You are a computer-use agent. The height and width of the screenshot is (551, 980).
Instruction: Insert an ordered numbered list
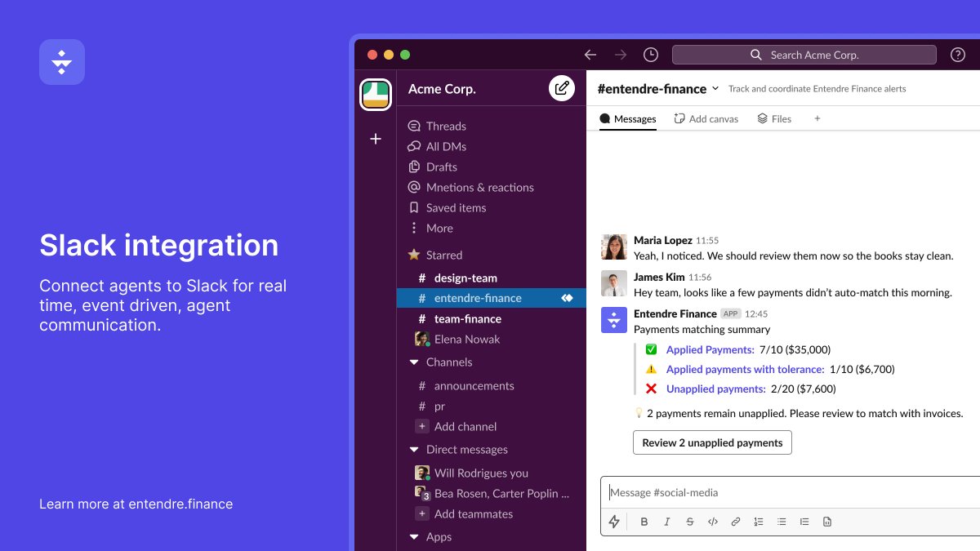[759, 522]
